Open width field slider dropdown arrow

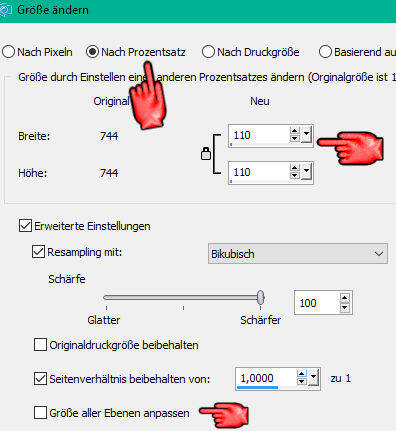pyautogui.click(x=306, y=135)
